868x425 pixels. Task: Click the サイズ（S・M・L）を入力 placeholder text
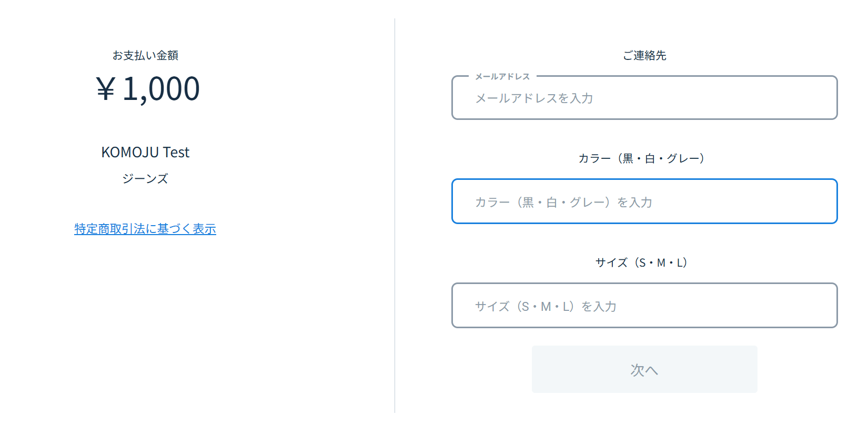pyautogui.click(x=546, y=307)
